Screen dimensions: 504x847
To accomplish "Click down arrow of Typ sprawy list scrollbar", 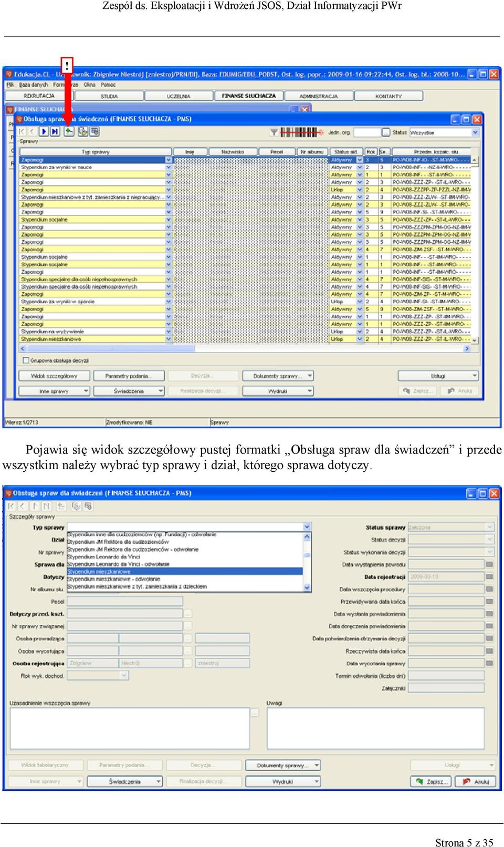I will point(307,588).
